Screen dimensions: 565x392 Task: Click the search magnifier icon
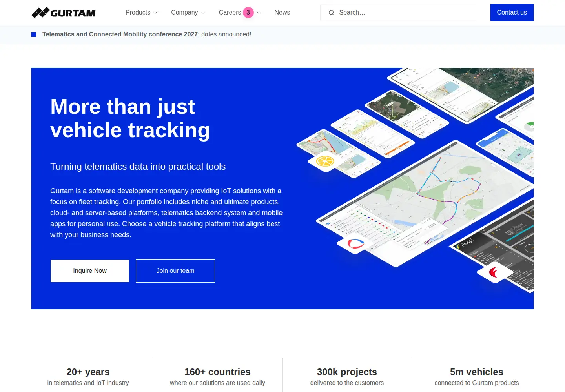coord(332,13)
